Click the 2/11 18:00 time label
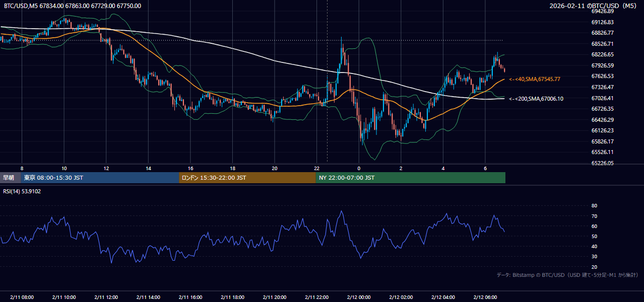 233,297
